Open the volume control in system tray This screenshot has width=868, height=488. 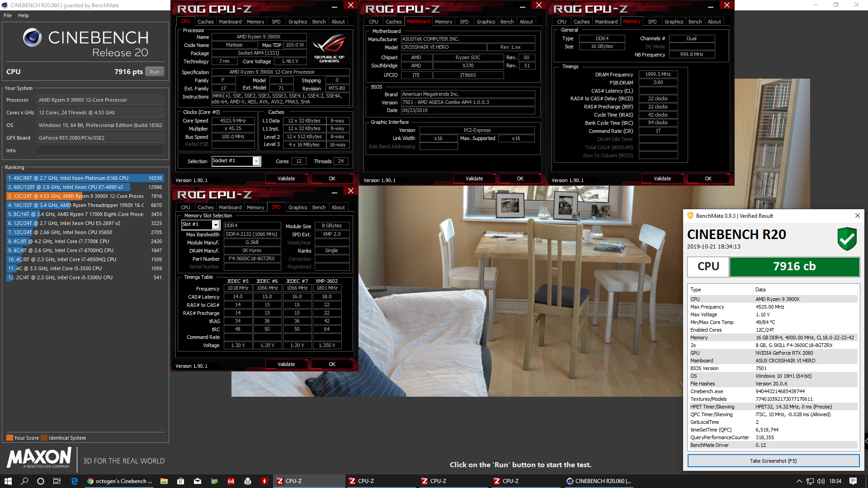click(821, 481)
